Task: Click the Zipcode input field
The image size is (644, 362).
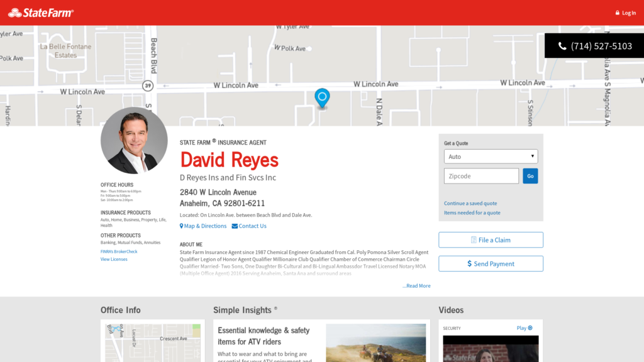Action: (481, 176)
